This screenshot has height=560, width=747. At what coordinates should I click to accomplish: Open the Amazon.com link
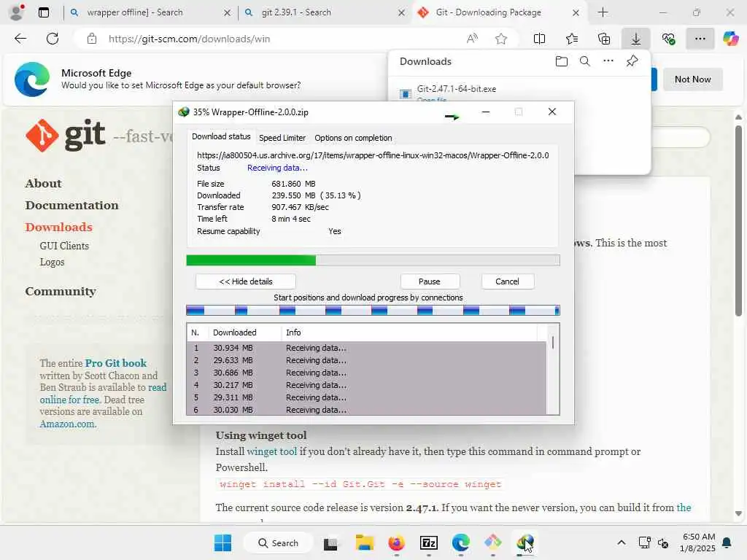tap(68, 424)
